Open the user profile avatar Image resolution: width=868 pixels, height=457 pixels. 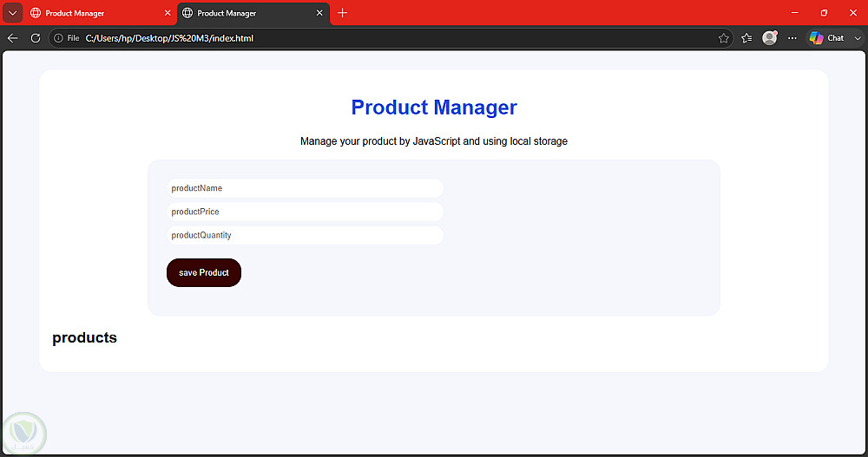tap(769, 37)
